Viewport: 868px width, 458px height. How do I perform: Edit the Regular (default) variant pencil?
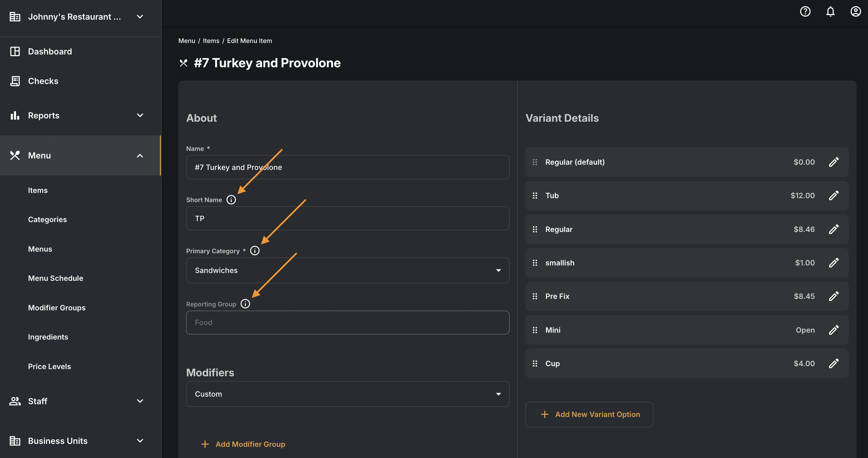(834, 162)
